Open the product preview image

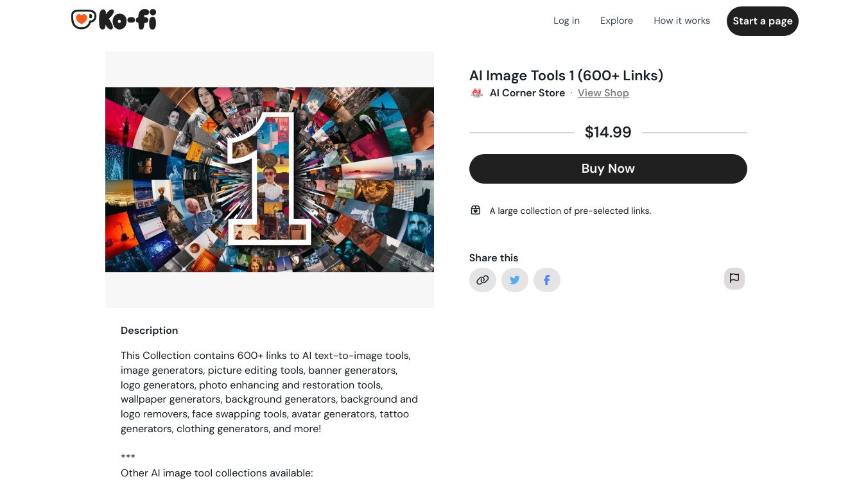click(270, 180)
